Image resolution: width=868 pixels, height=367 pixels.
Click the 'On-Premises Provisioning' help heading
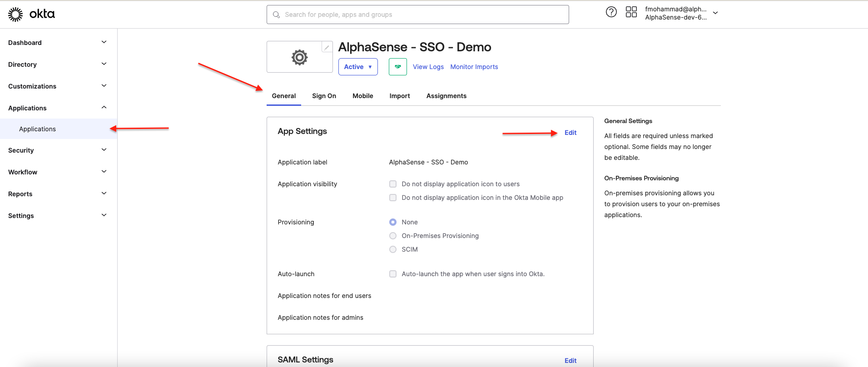(x=641, y=179)
